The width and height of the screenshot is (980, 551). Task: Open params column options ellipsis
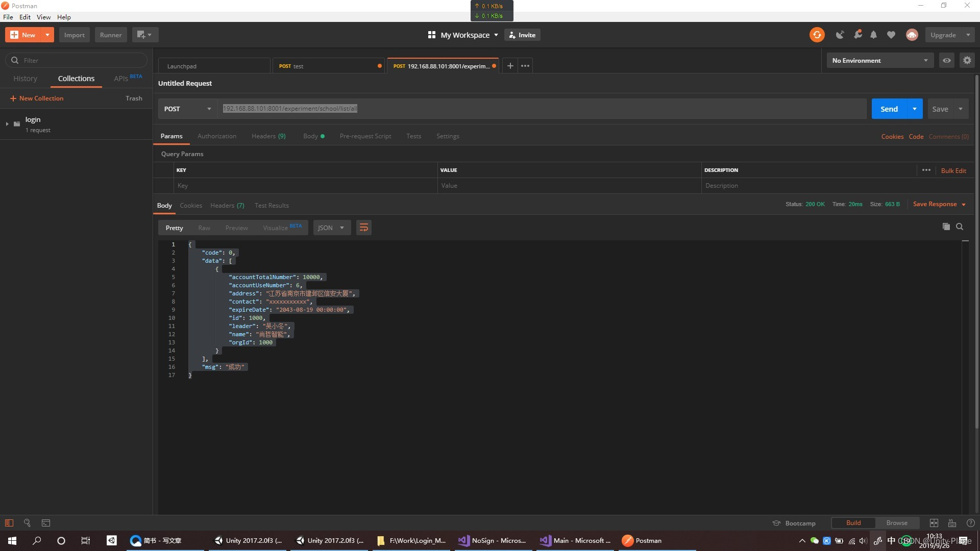point(926,170)
